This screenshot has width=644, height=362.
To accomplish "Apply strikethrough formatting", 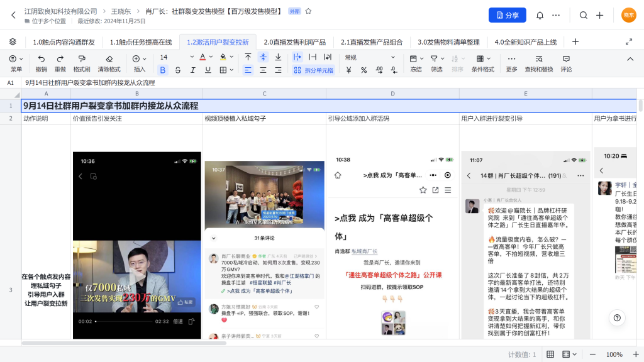I will pyautogui.click(x=178, y=70).
